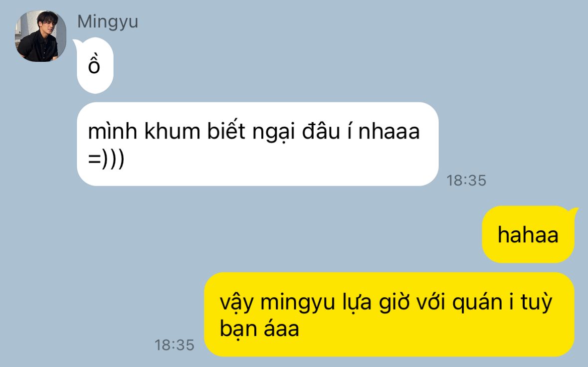Click the word "bạn" in the yellow bubble
The height and width of the screenshot is (367, 588).
(x=238, y=329)
